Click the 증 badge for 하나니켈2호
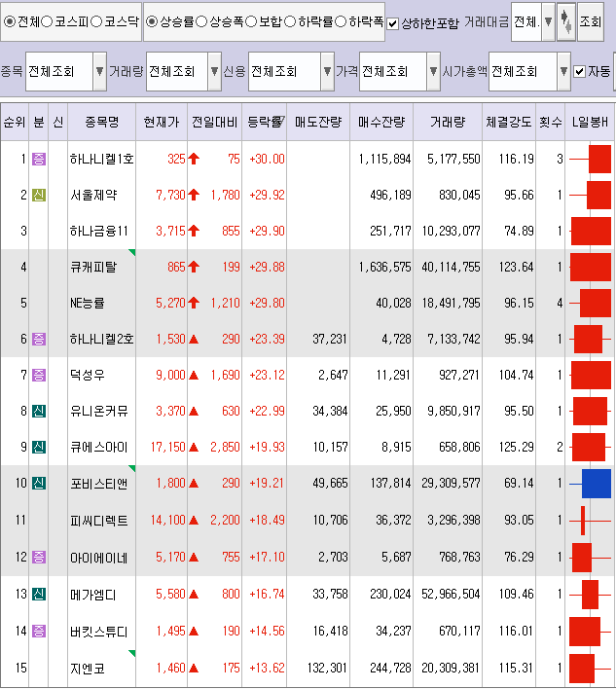 [x=39, y=339]
